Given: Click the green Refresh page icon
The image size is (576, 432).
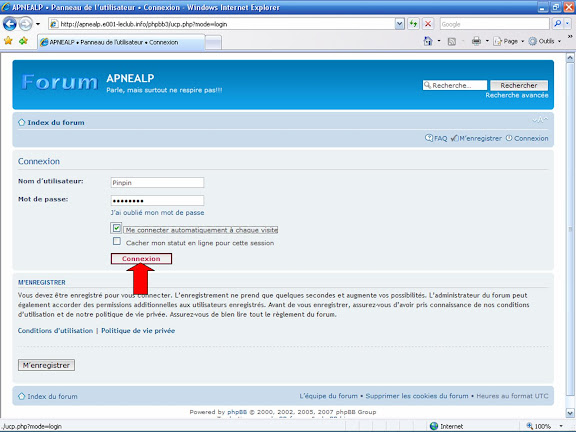Looking at the screenshot, I should coord(414,24).
